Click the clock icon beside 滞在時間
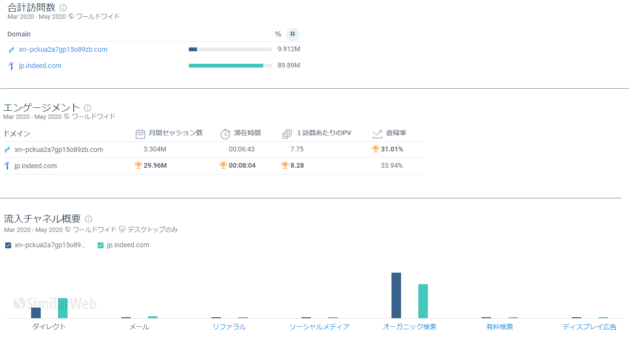Image resolution: width=644 pixels, height=357 pixels. click(x=225, y=134)
